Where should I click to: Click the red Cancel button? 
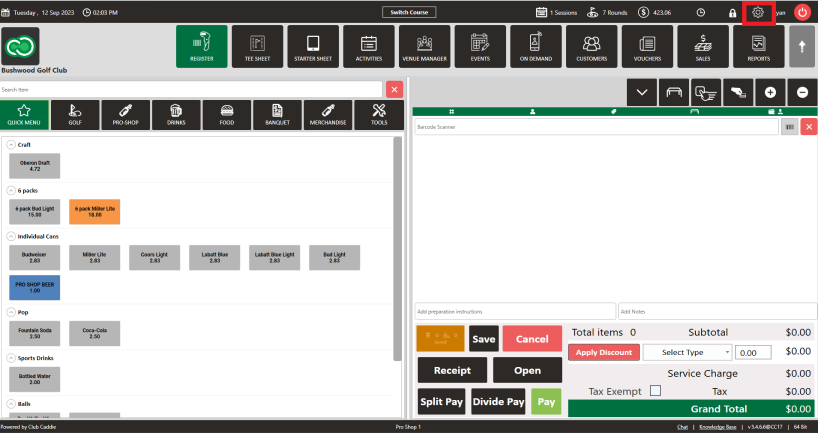[532, 339]
